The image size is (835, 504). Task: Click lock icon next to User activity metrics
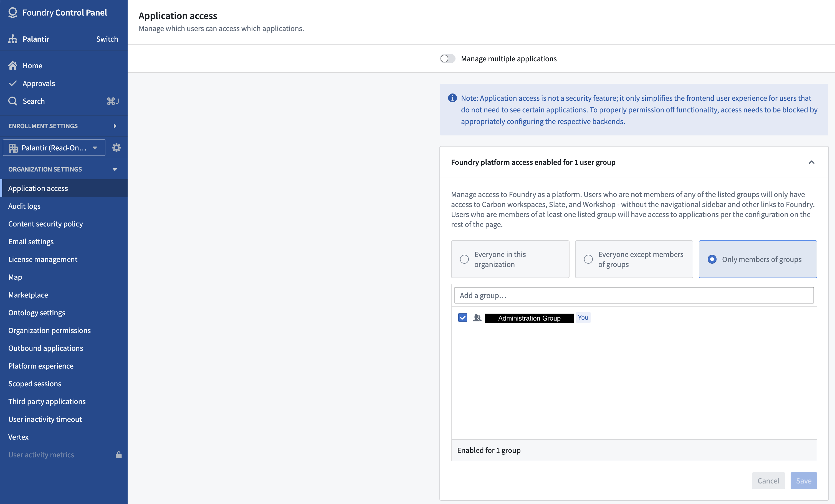pyautogui.click(x=119, y=455)
